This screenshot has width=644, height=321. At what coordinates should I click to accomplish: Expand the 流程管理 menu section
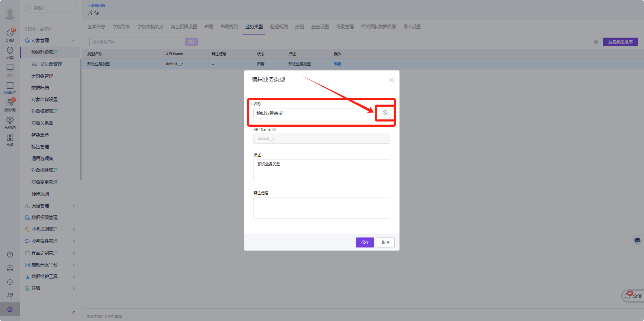74,206
